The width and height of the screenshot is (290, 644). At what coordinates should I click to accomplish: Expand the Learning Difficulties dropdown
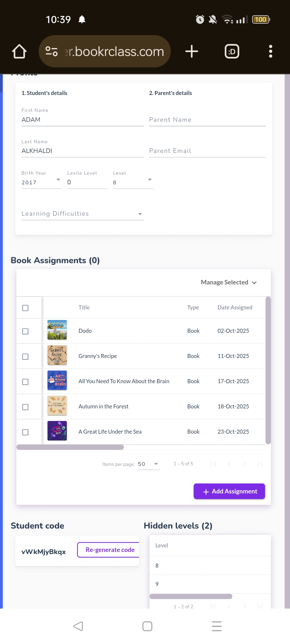click(82, 214)
